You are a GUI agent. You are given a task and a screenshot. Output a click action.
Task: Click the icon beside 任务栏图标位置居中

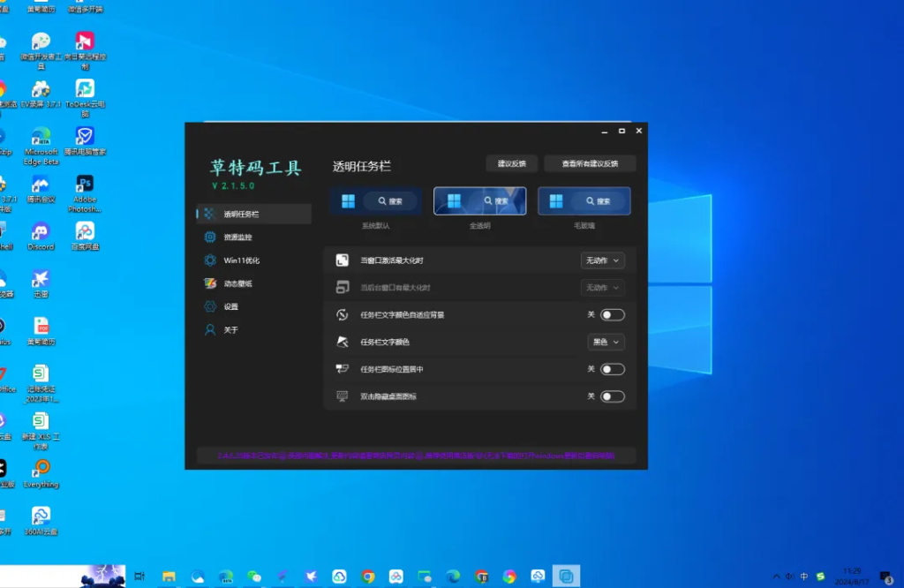(343, 369)
